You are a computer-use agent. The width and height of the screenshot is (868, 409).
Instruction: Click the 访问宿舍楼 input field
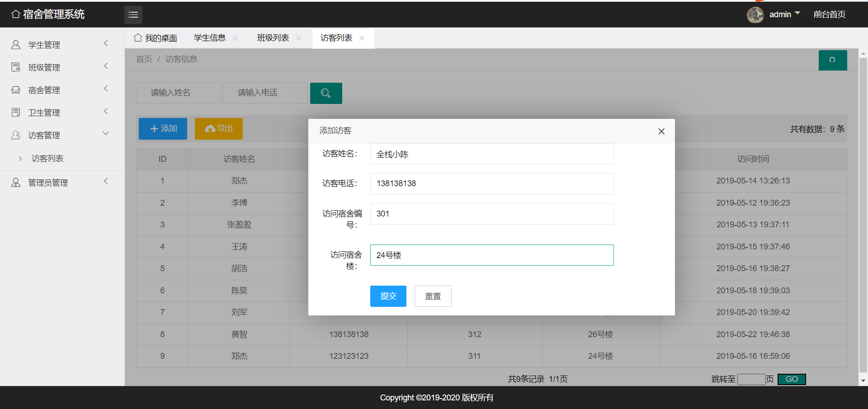(x=492, y=255)
